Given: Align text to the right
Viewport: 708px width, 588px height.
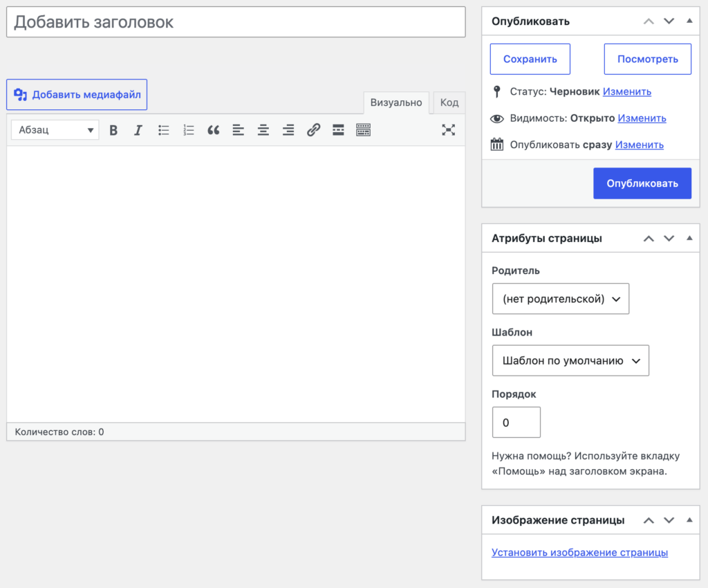Looking at the screenshot, I should point(288,131).
